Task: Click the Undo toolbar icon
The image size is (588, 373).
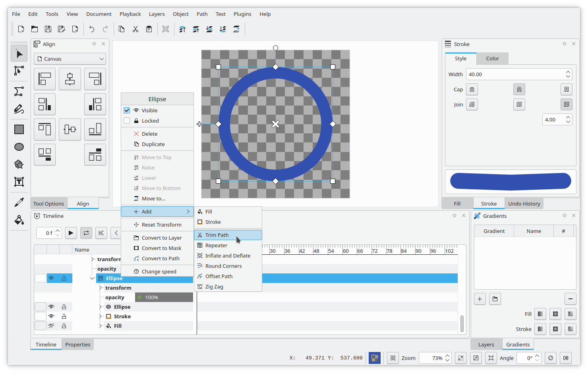Action: 92,29
